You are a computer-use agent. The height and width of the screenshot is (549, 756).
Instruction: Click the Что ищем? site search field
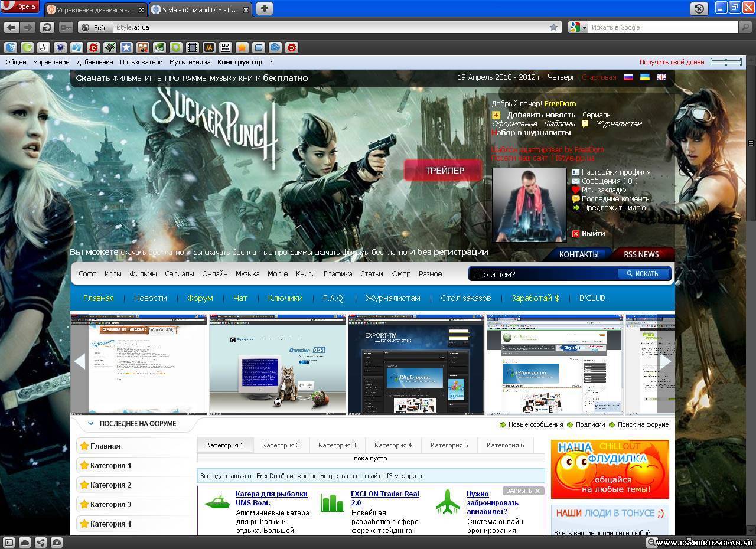coord(542,274)
